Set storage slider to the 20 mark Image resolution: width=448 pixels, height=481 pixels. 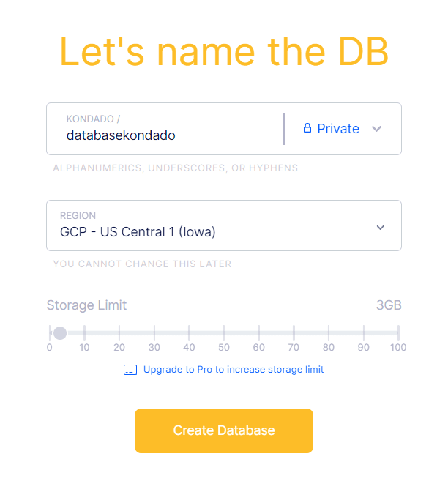pyautogui.click(x=119, y=333)
